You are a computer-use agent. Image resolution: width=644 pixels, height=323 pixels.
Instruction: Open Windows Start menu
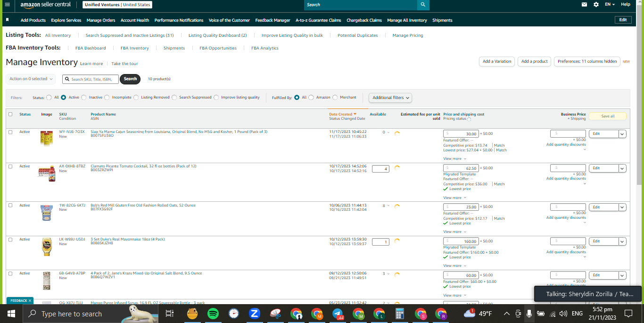[x=11, y=314]
